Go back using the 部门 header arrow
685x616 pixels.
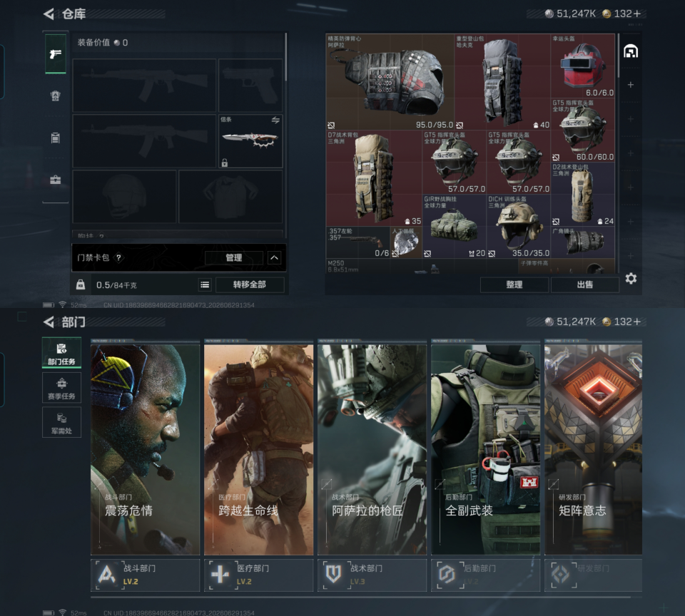(x=49, y=322)
